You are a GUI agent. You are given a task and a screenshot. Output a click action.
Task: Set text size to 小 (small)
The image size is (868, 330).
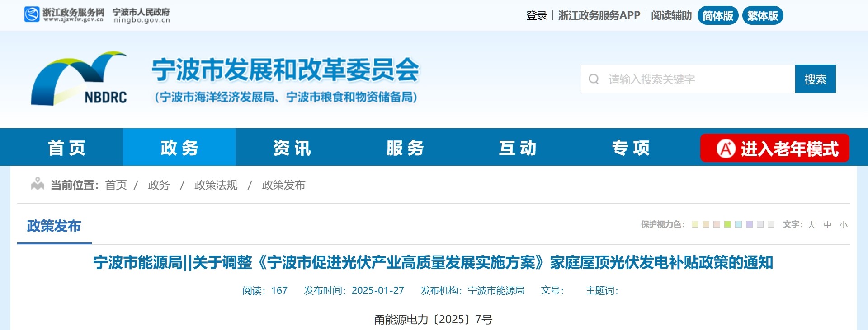843,225
